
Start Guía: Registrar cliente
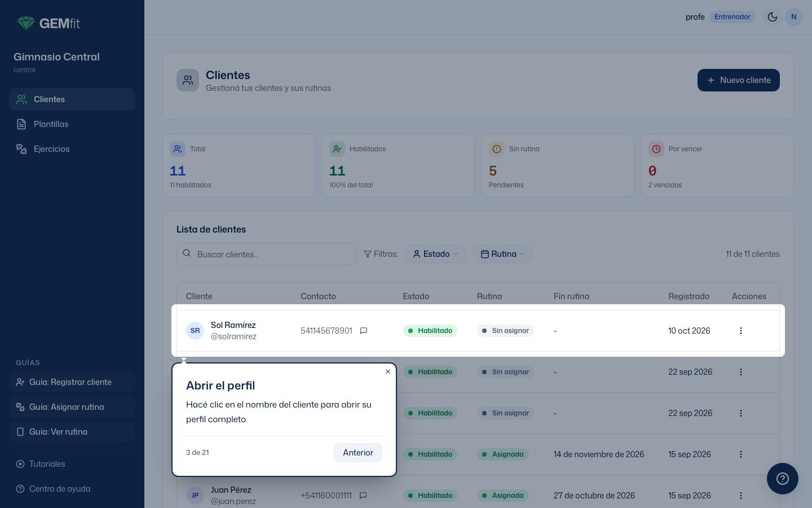[72, 382]
